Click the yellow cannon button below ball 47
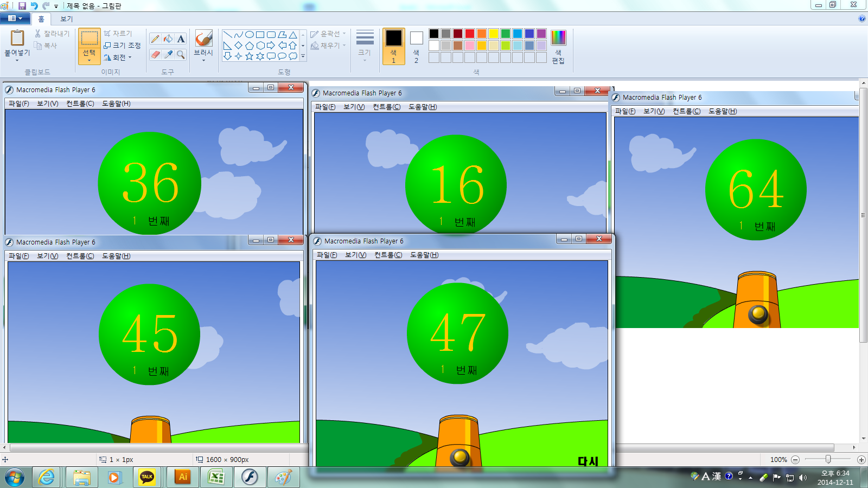The height and width of the screenshot is (488, 868). click(x=460, y=457)
